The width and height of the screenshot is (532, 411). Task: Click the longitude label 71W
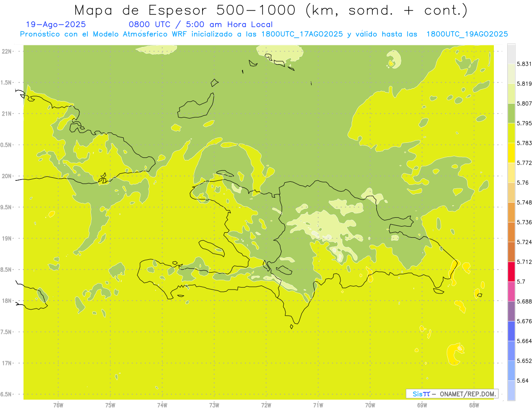pos(318,405)
